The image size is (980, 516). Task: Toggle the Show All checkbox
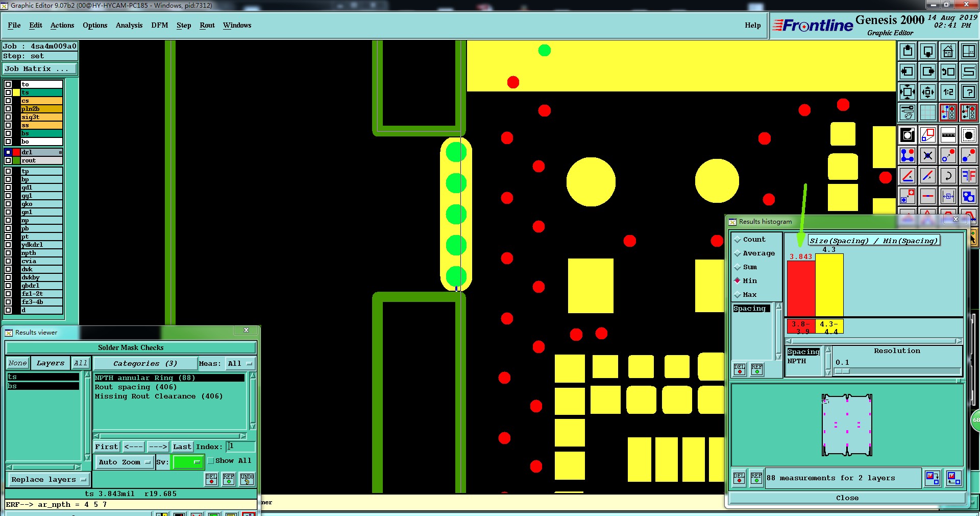[210, 460]
